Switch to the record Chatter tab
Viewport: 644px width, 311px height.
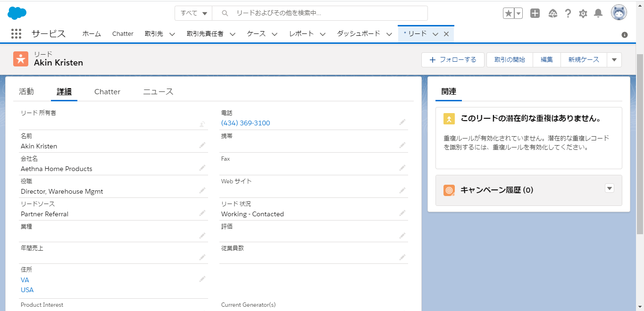click(x=107, y=91)
